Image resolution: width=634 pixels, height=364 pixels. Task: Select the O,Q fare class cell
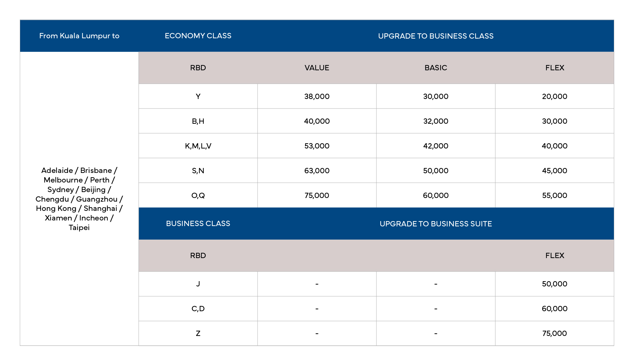click(198, 195)
